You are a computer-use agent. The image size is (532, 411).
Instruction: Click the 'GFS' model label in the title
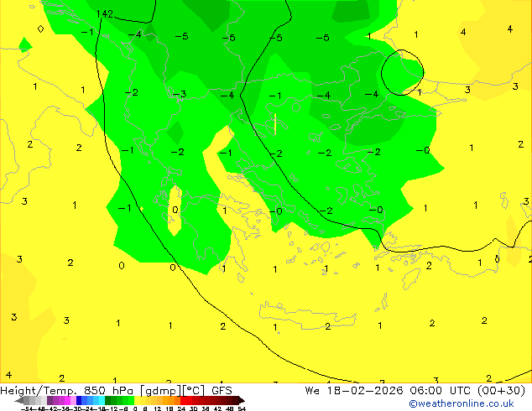222,390
